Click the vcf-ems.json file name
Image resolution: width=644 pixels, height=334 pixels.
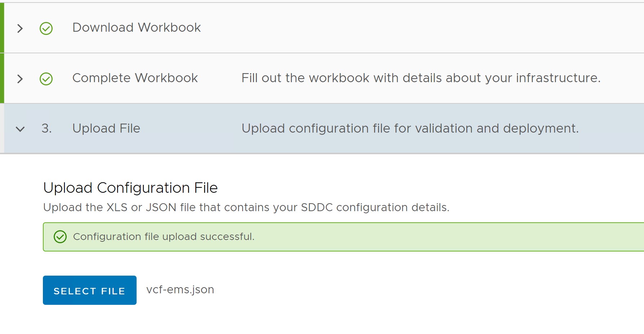pos(180,290)
